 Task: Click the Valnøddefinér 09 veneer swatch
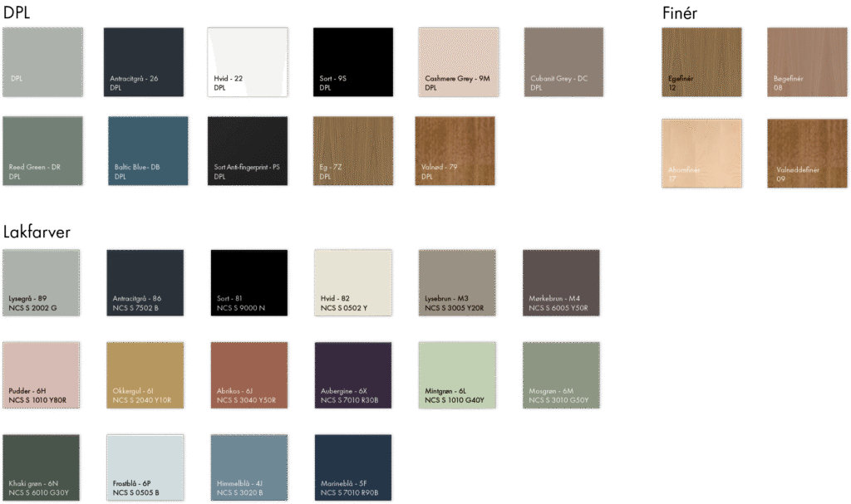point(807,153)
